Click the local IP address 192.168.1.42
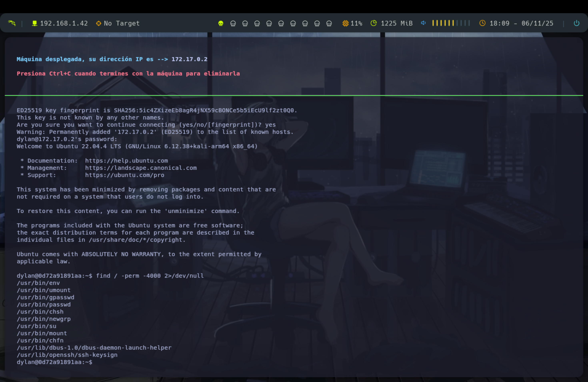The width and height of the screenshot is (588, 382). pyautogui.click(x=63, y=23)
